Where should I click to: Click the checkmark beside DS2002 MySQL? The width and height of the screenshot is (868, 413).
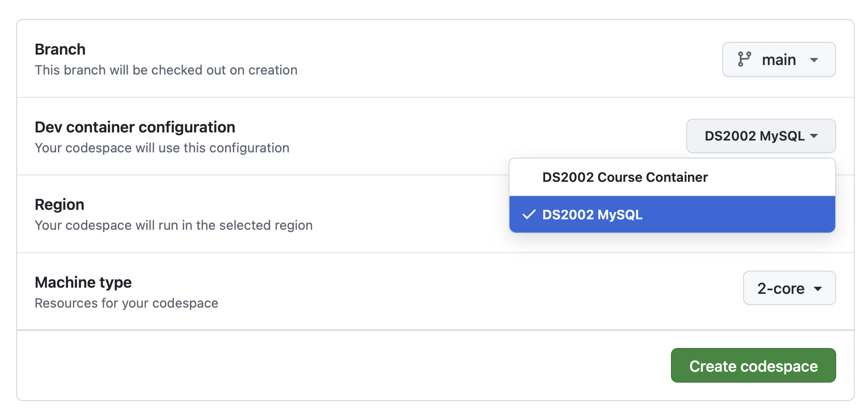click(x=528, y=215)
